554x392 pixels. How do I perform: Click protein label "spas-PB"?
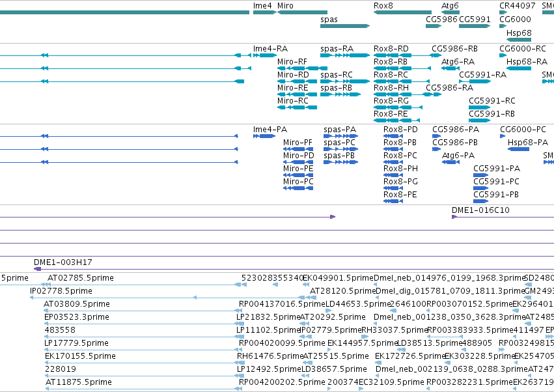coord(339,156)
